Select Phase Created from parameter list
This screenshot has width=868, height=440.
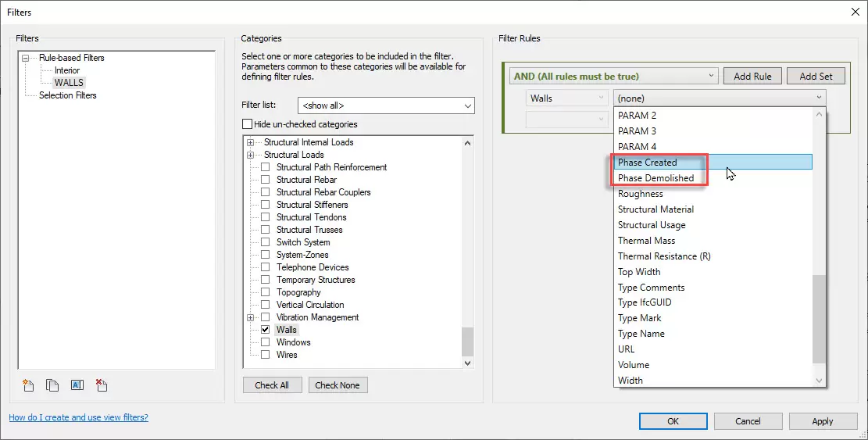pyautogui.click(x=648, y=163)
